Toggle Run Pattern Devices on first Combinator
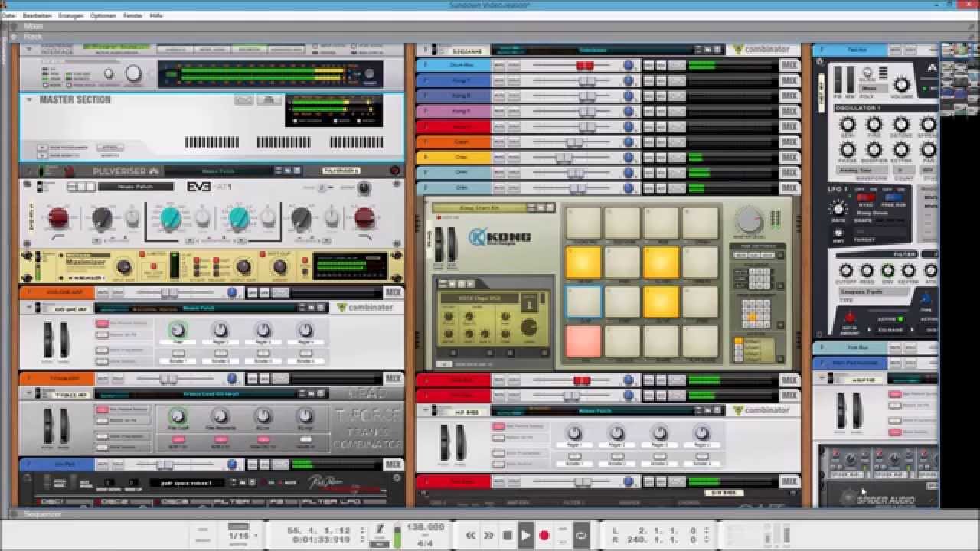 click(103, 324)
